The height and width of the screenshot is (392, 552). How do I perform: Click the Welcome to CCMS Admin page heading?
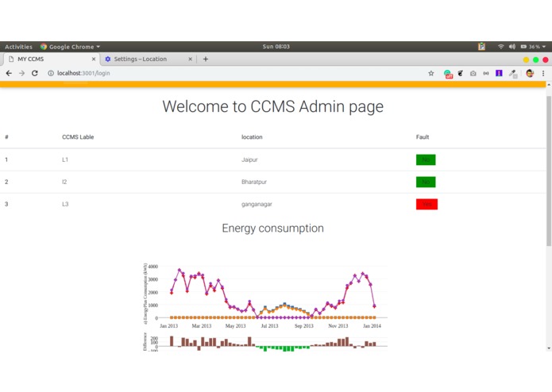(x=273, y=106)
